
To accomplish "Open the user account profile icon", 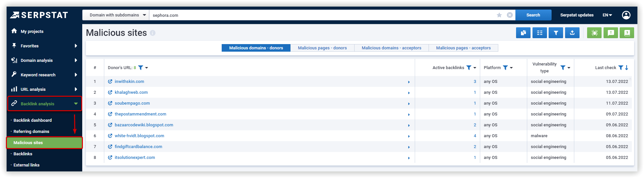I will (x=626, y=15).
